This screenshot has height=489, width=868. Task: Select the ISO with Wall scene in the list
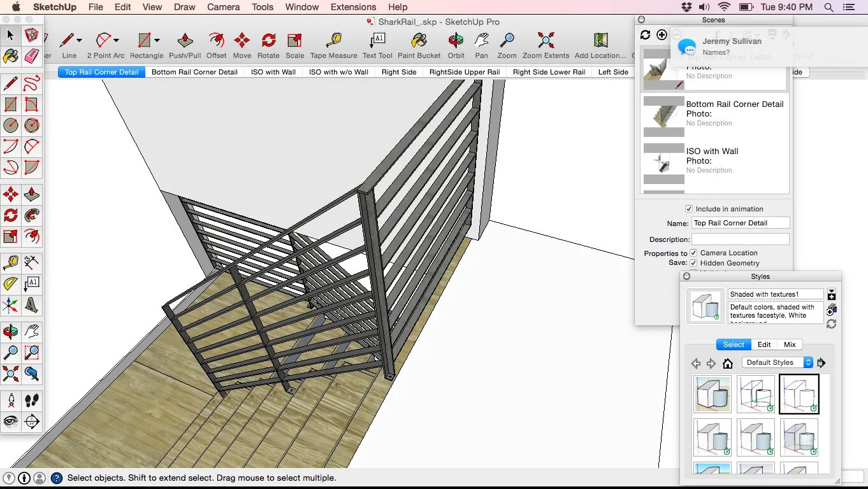[x=714, y=164]
